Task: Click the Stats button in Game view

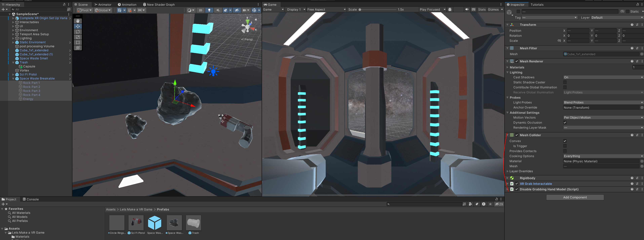Action: [482, 10]
